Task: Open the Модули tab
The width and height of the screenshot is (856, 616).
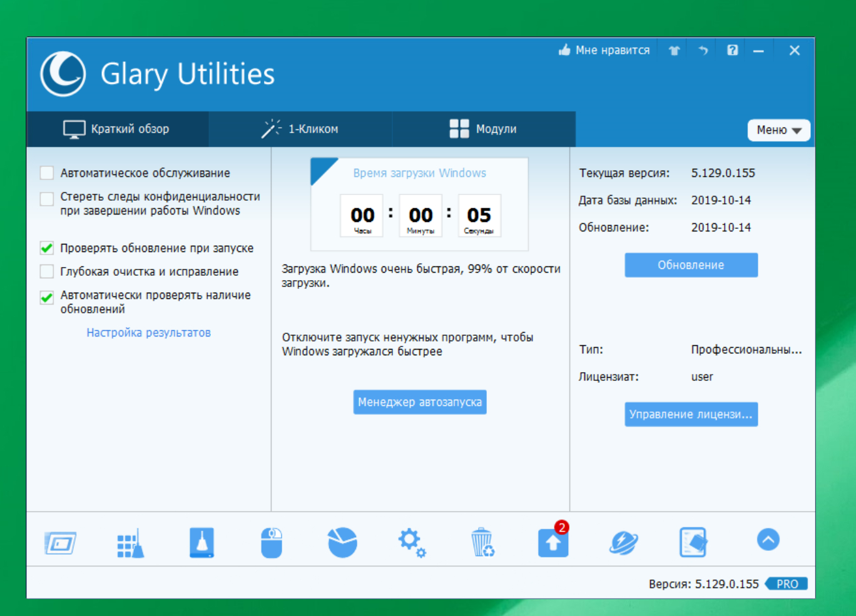Action: click(x=484, y=129)
